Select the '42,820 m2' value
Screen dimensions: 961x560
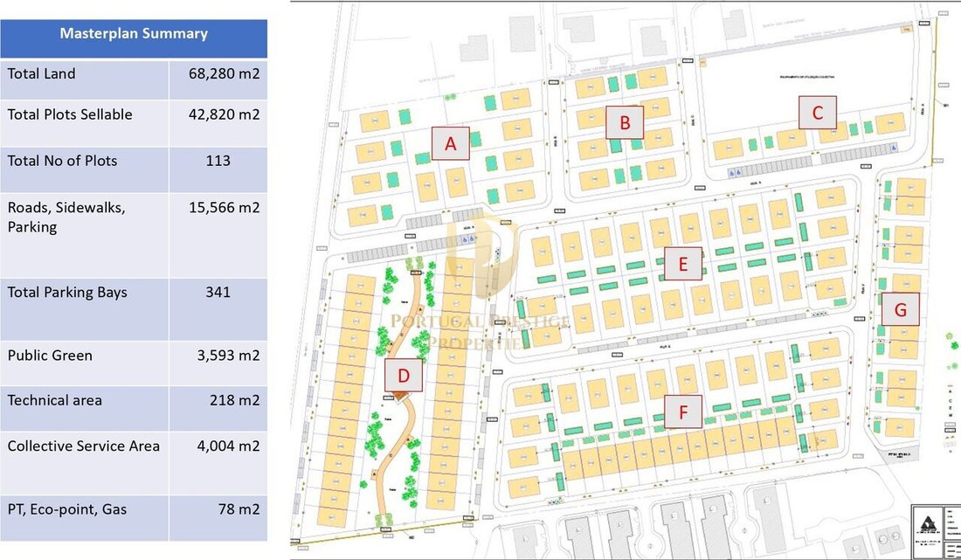[225, 114]
